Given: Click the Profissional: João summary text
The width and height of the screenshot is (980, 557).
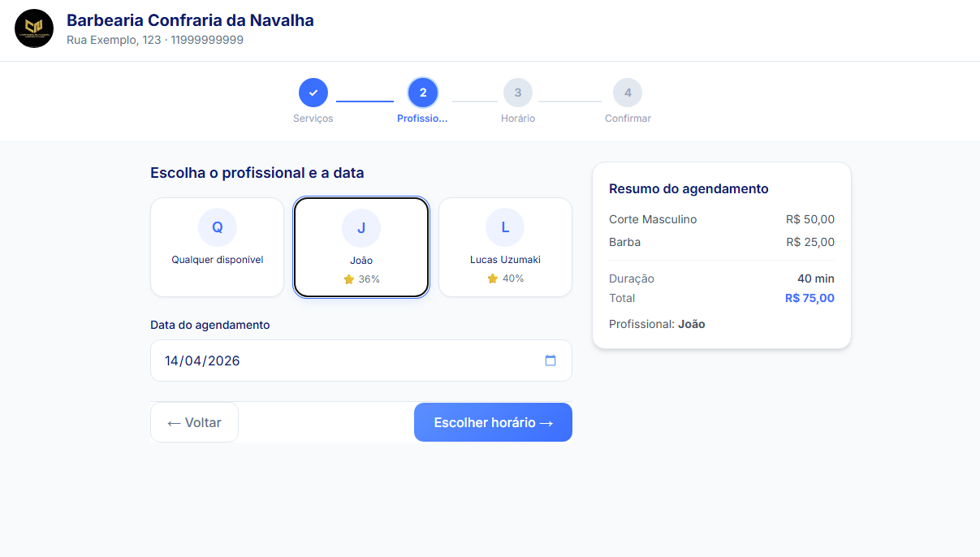Looking at the screenshot, I should pyautogui.click(x=657, y=324).
